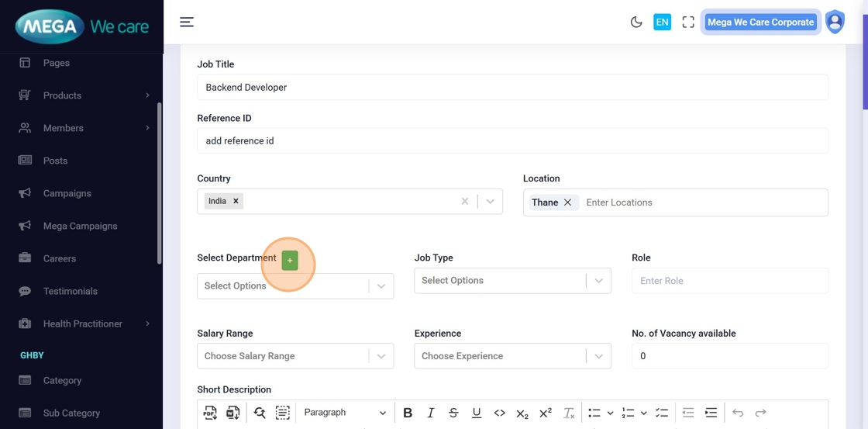Screen dimensions: 868x429
Task: Export to PDF icon in editor toolbar
Action: (210, 413)
